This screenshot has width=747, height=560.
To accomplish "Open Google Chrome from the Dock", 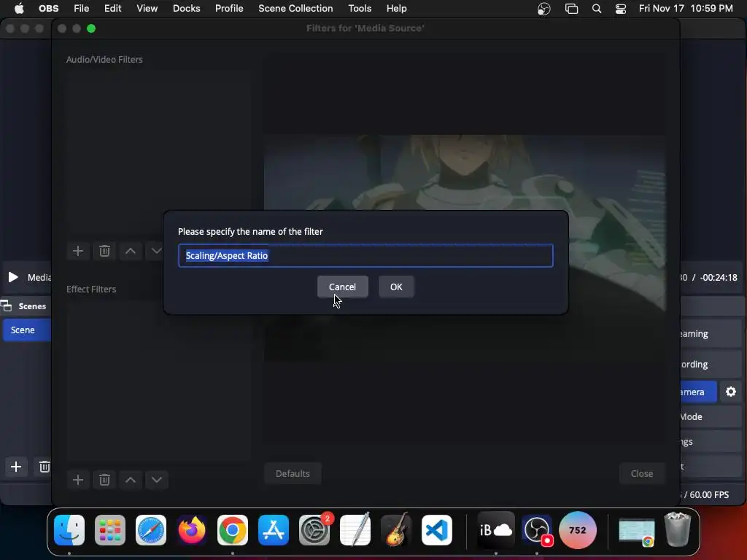I will [x=233, y=530].
